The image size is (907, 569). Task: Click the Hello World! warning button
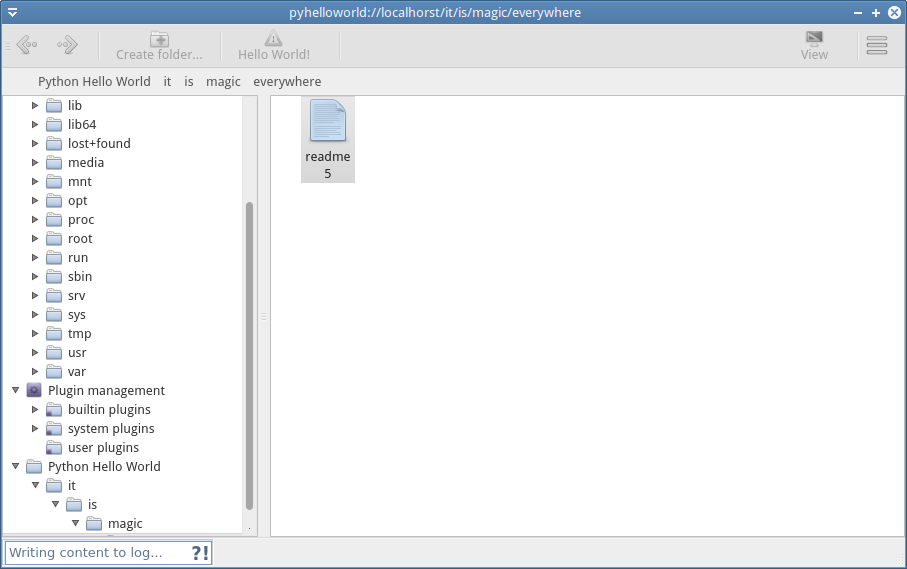click(274, 46)
